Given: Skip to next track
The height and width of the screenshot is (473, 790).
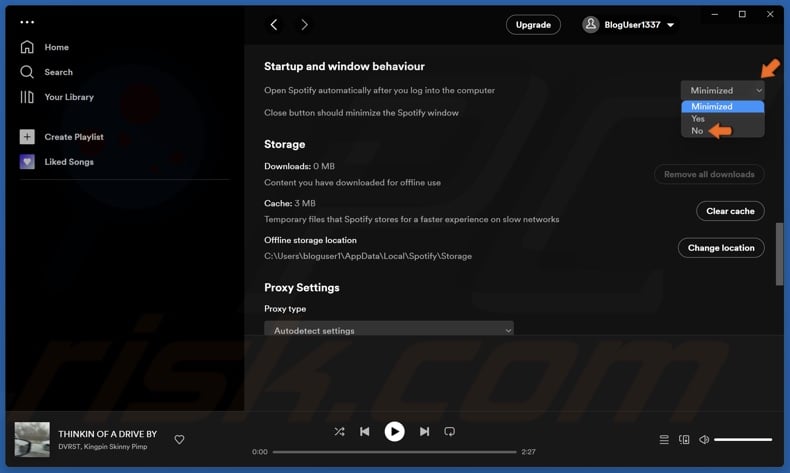Looking at the screenshot, I should tap(424, 432).
